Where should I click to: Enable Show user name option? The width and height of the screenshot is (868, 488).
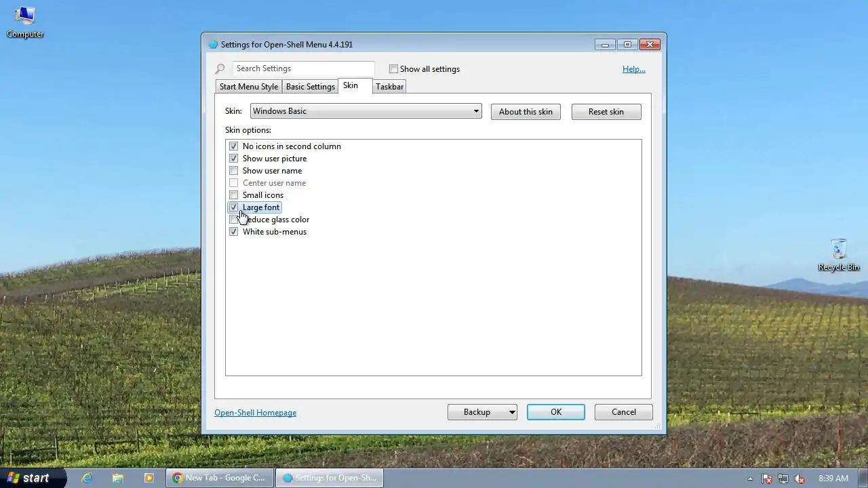coord(233,171)
